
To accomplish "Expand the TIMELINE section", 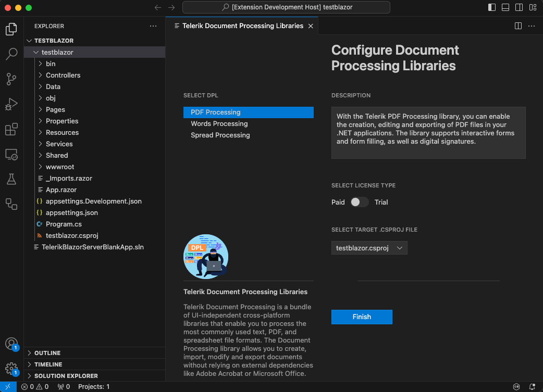I will [94, 364].
